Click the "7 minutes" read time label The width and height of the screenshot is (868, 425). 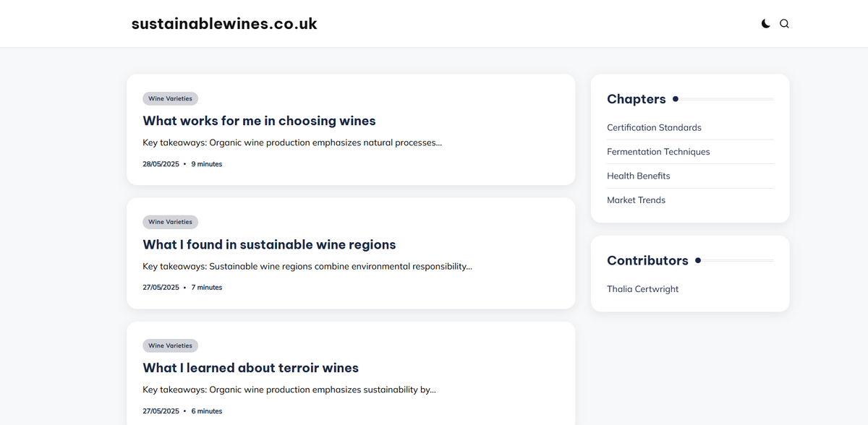(x=207, y=288)
